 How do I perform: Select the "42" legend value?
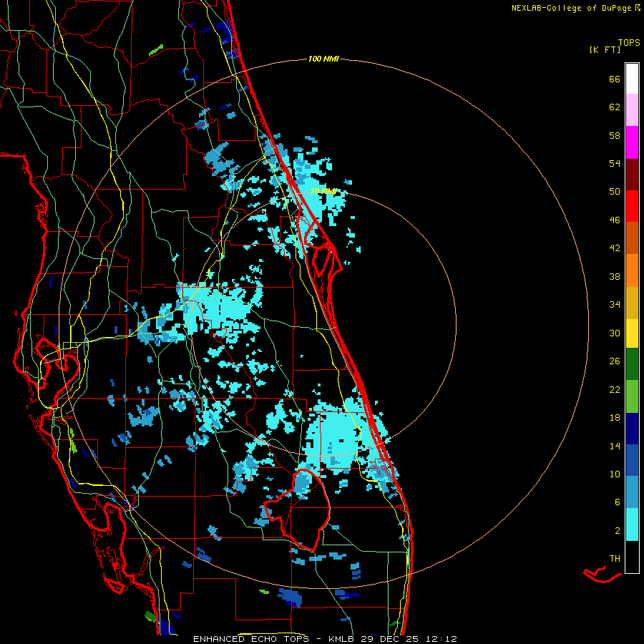(x=615, y=248)
